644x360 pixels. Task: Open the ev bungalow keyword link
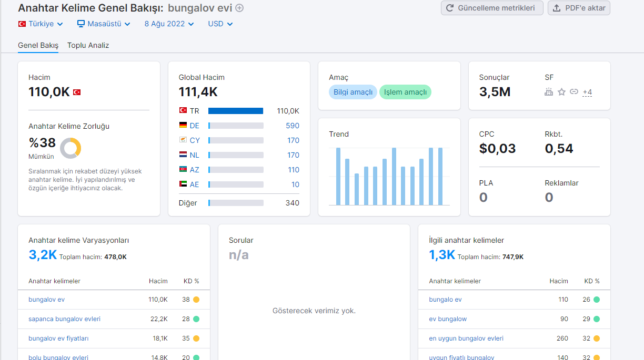(x=448, y=319)
